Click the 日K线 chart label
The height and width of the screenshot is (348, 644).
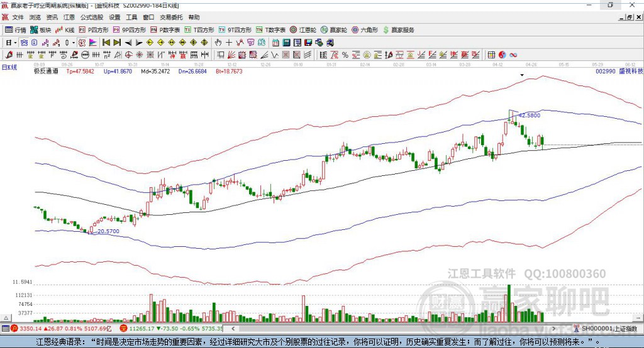tap(9, 67)
